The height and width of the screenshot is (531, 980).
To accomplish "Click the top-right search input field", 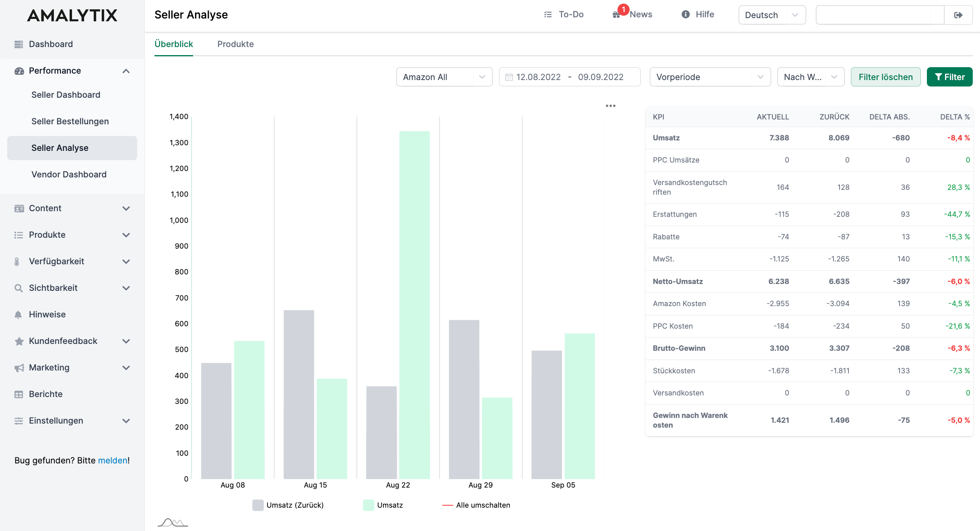I will [880, 15].
